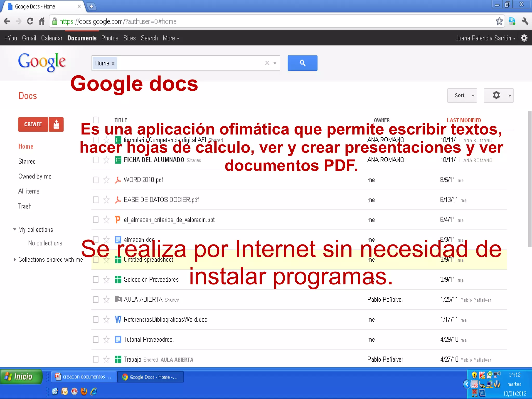Viewport: 532px width, 399px height.
Task: Click the Skype extension icon
Action: point(512,21)
